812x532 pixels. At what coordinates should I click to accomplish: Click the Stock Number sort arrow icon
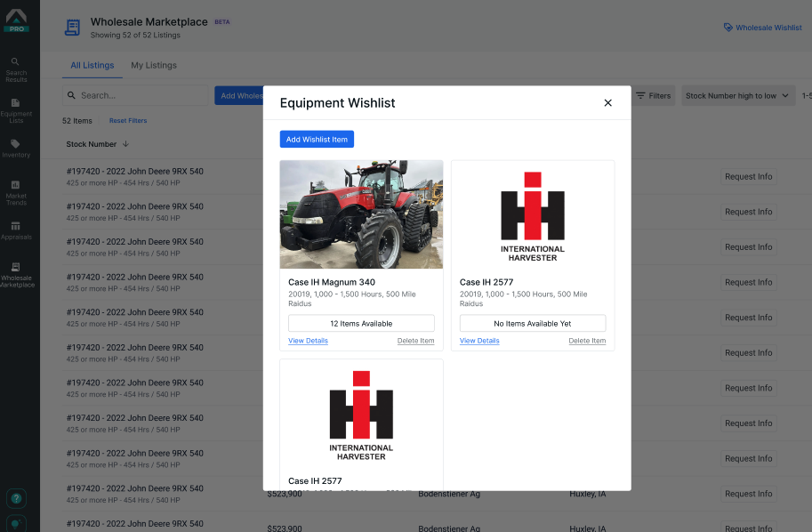tap(125, 144)
